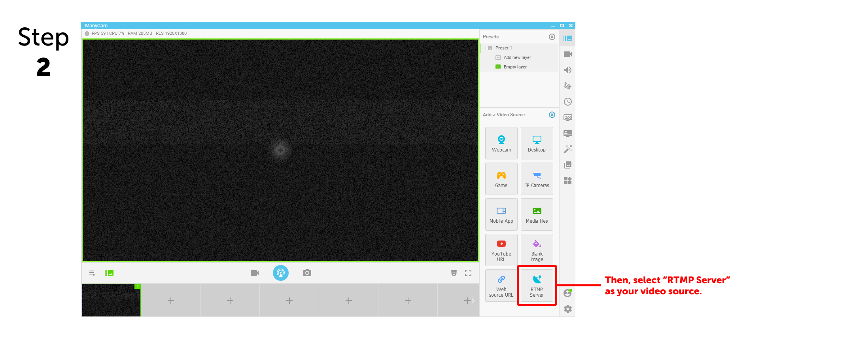868x339 pixels.
Task: Open the clock Time tab in sidebar
Action: (x=568, y=102)
